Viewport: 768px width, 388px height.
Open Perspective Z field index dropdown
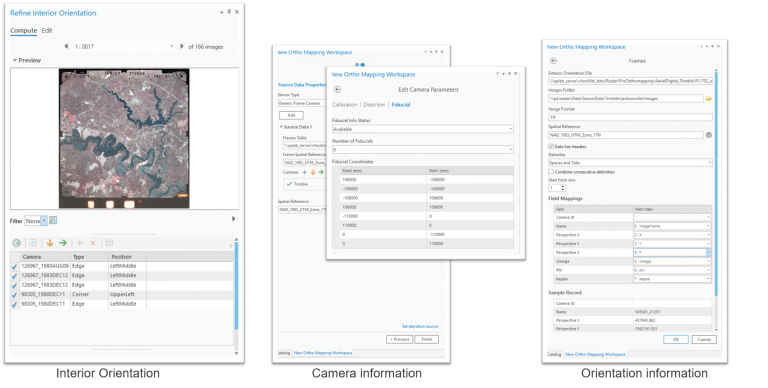[x=672, y=252]
